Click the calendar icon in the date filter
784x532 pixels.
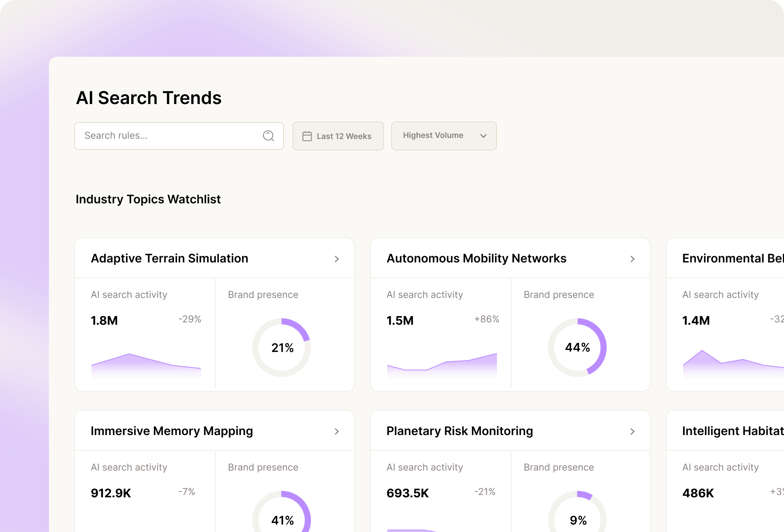coord(307,136)
